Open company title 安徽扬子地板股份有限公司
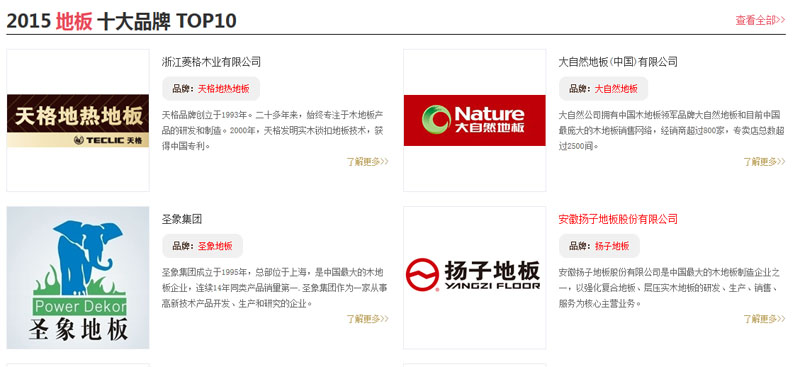The width and height of the screenshot is (800, 367). coord(618,219)
